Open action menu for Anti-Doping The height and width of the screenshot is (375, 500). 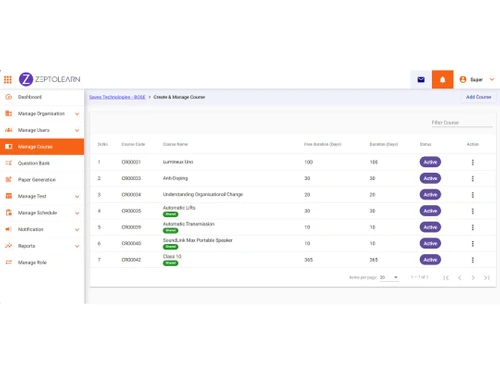(473, 179)
